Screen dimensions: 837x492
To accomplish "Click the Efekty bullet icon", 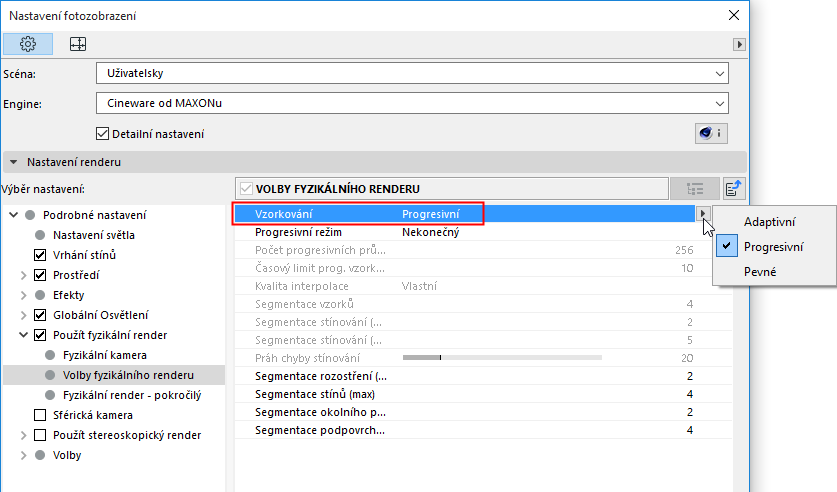I will coord(40,295).
